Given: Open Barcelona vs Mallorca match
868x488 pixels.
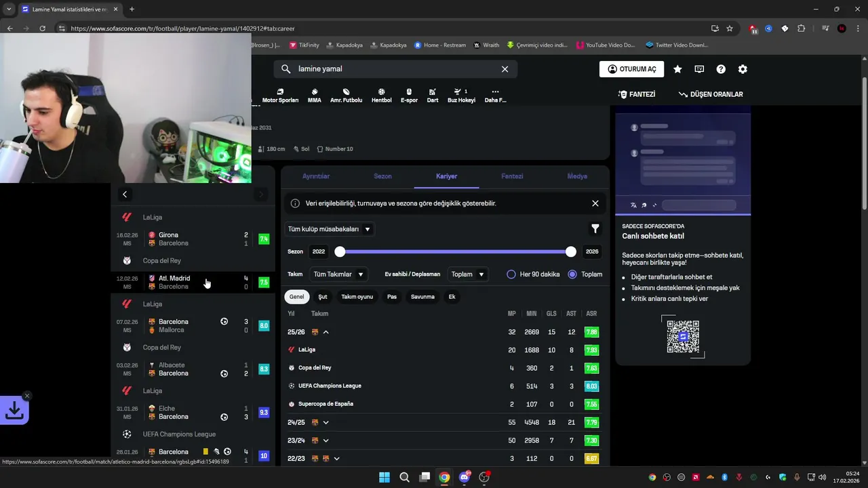Looking at the screenshot, I should (x=193, y=326).
